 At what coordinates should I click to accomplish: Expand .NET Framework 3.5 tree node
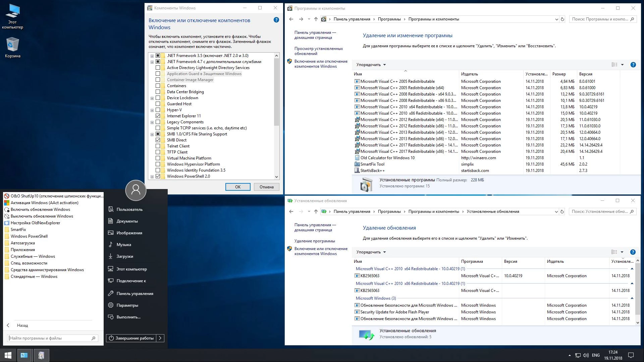tap(152, 56)
